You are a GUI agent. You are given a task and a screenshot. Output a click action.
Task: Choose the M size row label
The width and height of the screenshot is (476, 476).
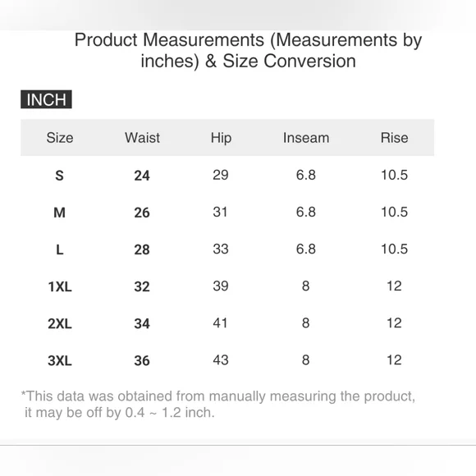click(59, 213)
